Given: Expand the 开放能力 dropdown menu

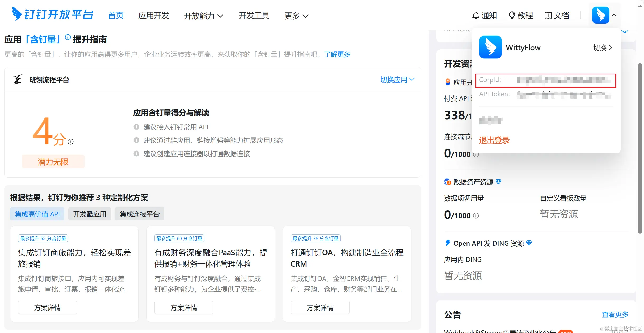Looking at the screenshot, I should [203, 16].
